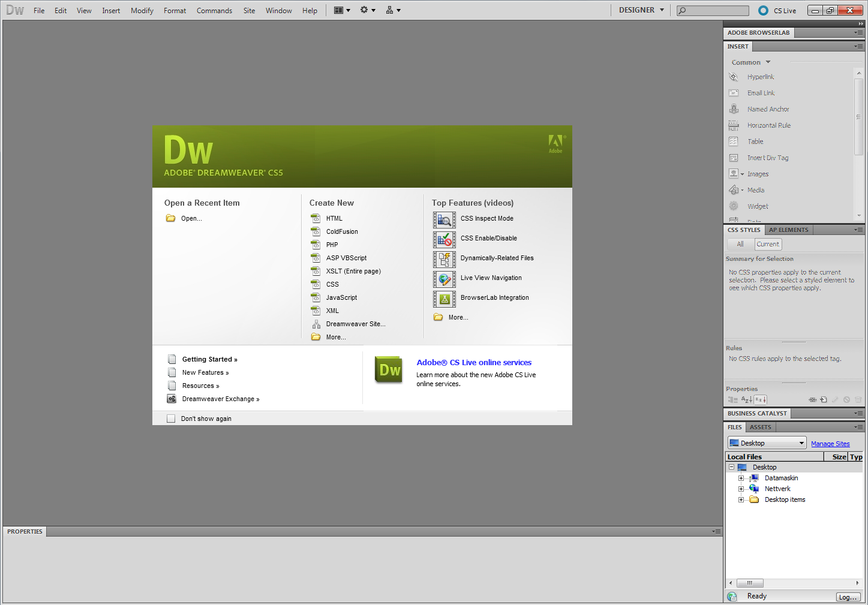Open the New Features link
Screen dimensions: 868x605
tap(205, 372)
